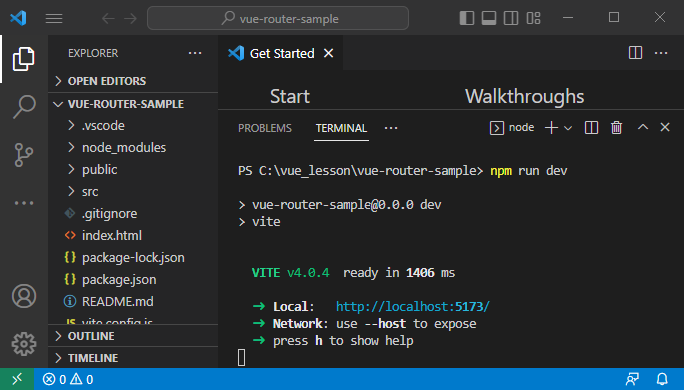Expand the src folder
Image resolution: width=684 pixels, height=390 pixels.
pos(133,192)
